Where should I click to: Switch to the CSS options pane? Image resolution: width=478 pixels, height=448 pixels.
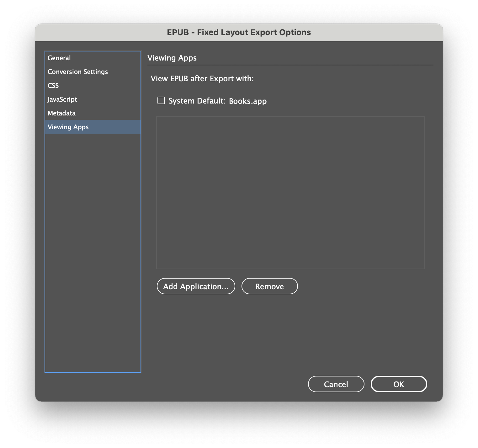click(x=53, y=86)
